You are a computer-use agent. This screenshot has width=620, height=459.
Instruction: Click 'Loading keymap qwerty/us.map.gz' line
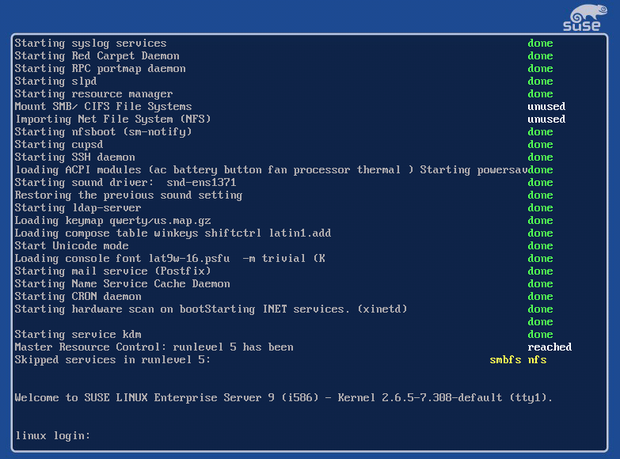pos(113,221)
